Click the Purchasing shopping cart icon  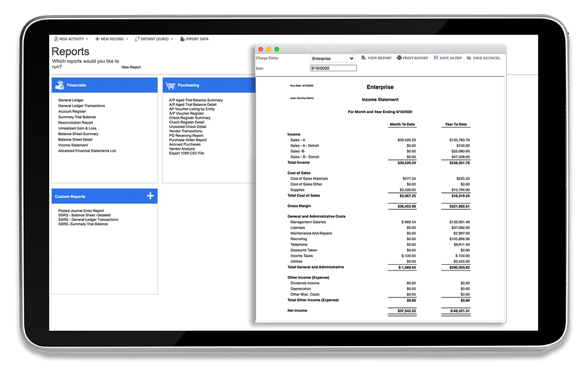(170, 86)
